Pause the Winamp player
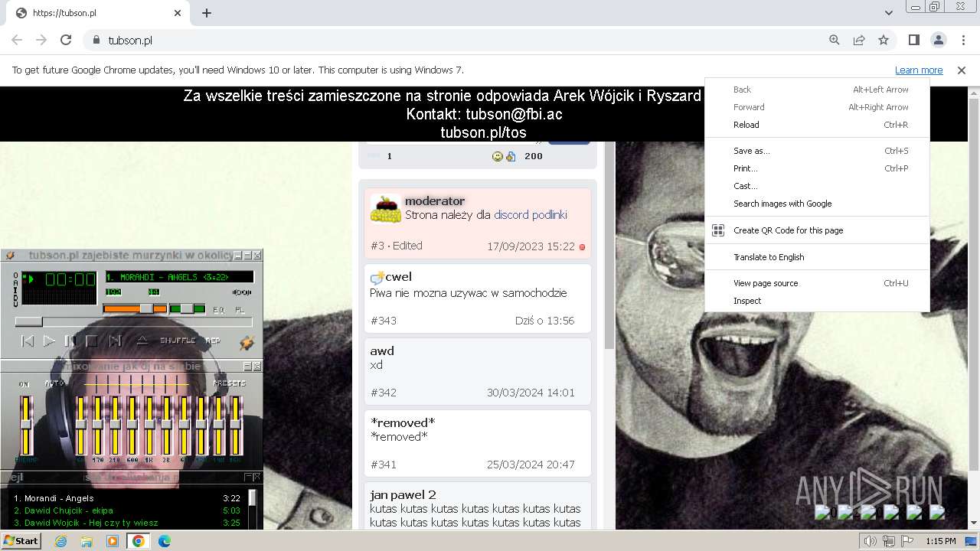Viewport: 980px width, 551px height. 70,341
